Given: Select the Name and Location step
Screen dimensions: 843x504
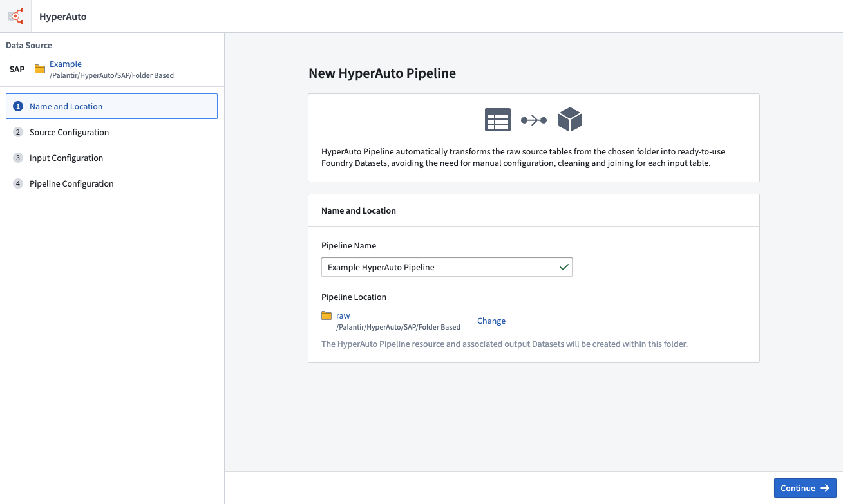Looking at the screenshot, I should click(x=111, y=106).
